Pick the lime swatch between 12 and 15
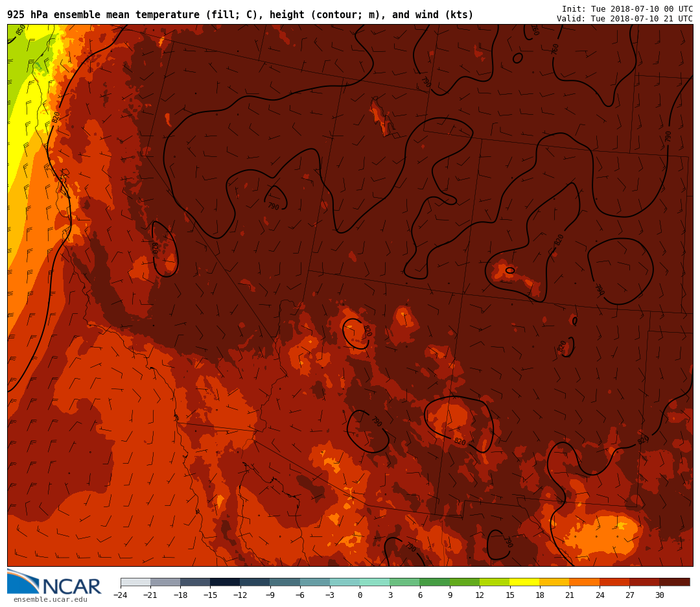Image resolution: width=700 pixels, height=607 pixels. [x=495, y=582]
